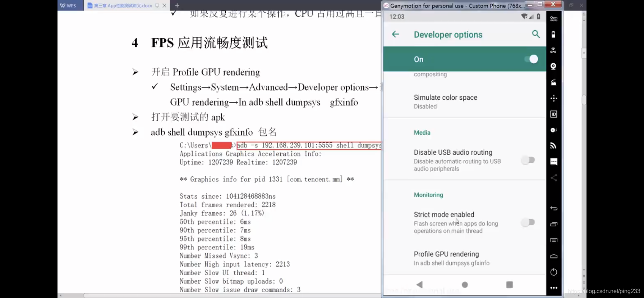Click the 'Graphics info for pid 1331' line
Image resolution: width=644 pixels, height=298 pixels.
(x=267, y=179)
